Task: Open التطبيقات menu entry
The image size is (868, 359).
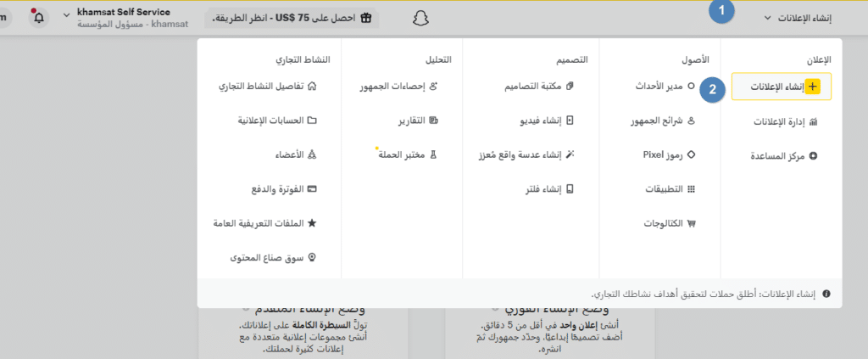Action: pos(670,189)
